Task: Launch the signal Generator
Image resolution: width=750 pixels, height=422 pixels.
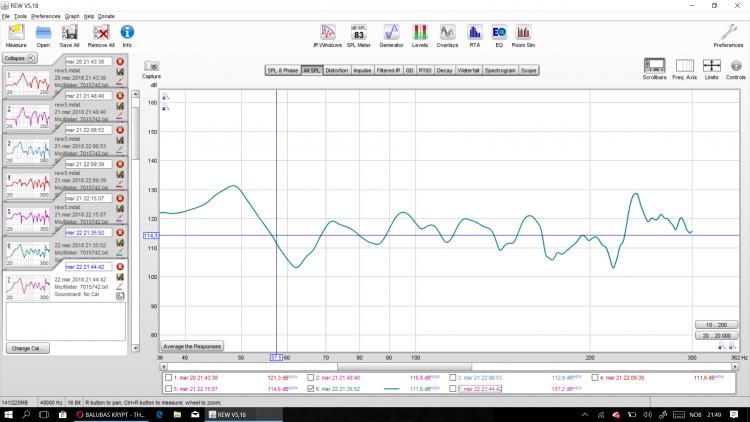Action: (x=391, y=36)
